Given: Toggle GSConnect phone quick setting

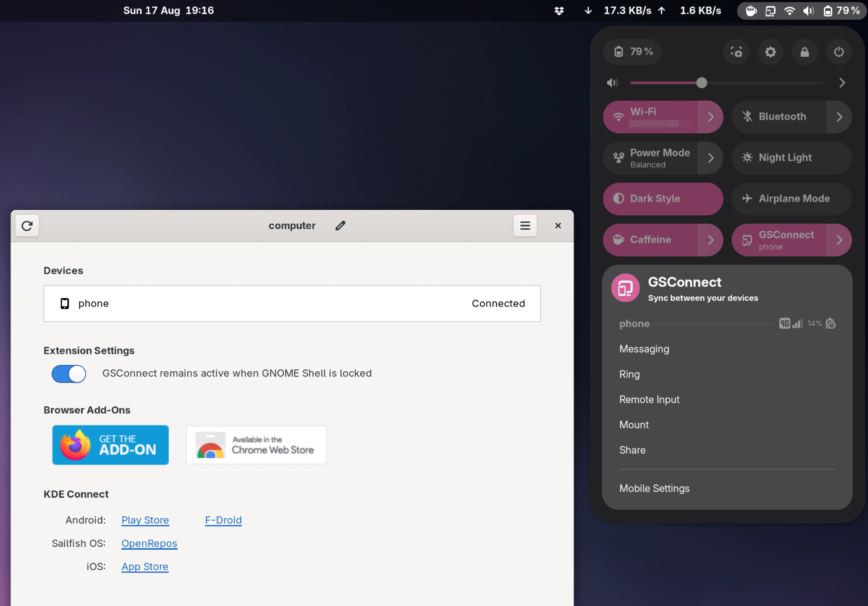Looking at the screenshot, I should pyautogui.click(x=779, y=240).
